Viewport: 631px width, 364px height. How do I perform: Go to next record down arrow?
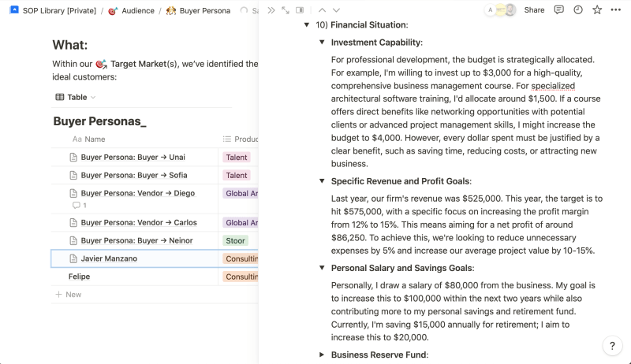click(337, 10)
